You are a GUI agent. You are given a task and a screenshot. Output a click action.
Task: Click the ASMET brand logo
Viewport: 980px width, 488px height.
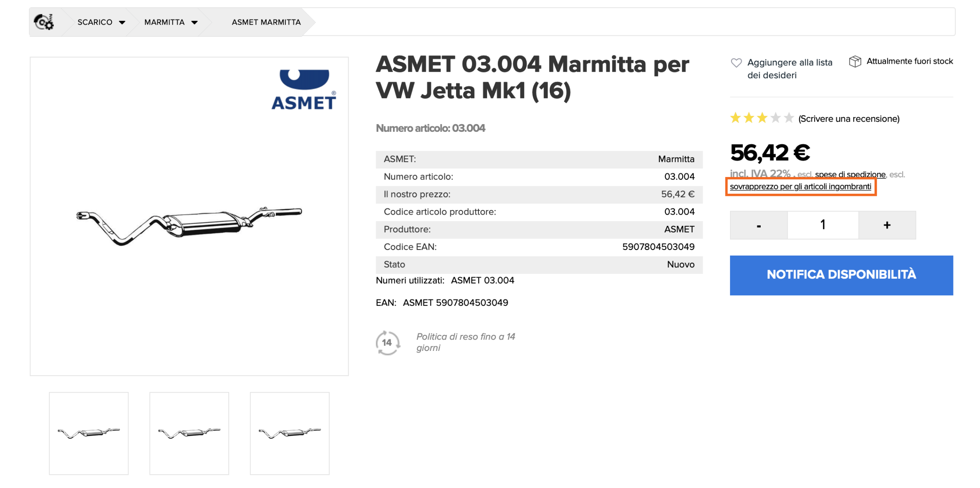pos(304,90)
